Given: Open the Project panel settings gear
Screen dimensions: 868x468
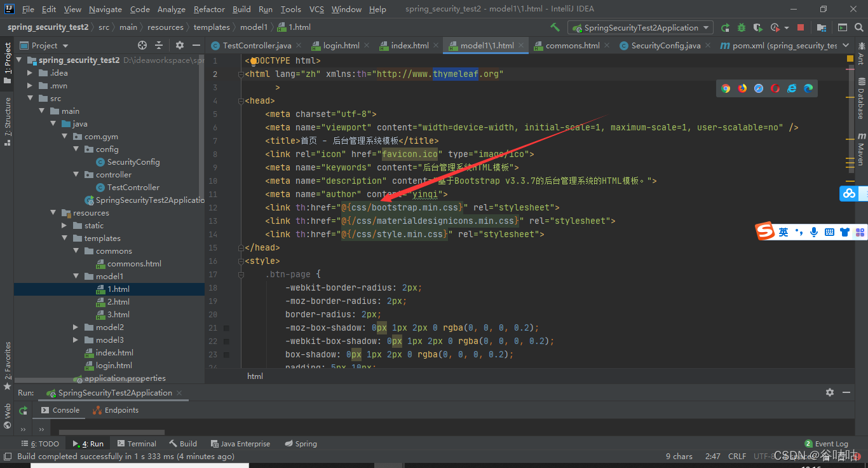Looking at the screenshot, I should (x=180, y=45).
